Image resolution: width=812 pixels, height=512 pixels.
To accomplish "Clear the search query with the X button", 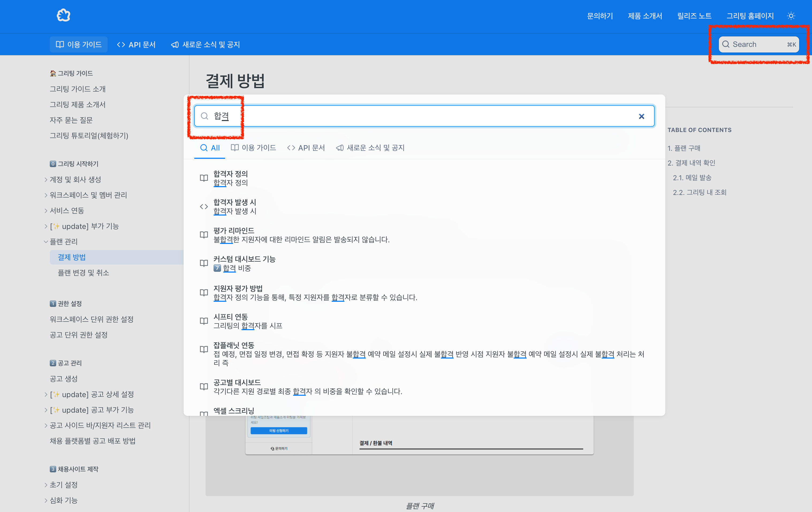I will tap(641, 116).
